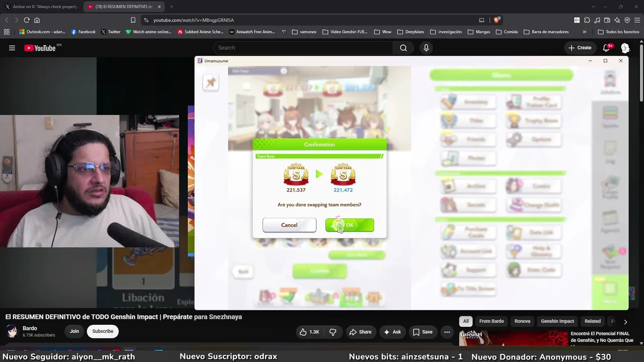Start voice search with the microphone icon
Viewport: 644px width, 362px height.
[426, 48]
